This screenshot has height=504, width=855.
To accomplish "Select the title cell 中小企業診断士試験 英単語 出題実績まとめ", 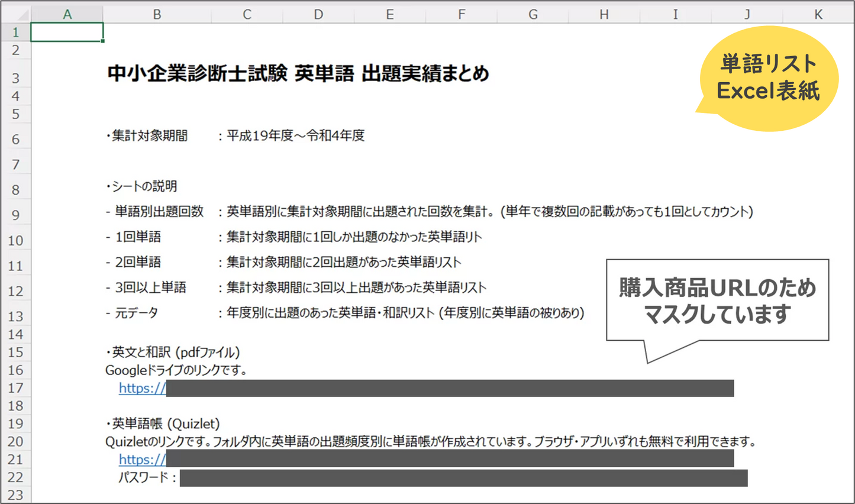I will 178,75.
